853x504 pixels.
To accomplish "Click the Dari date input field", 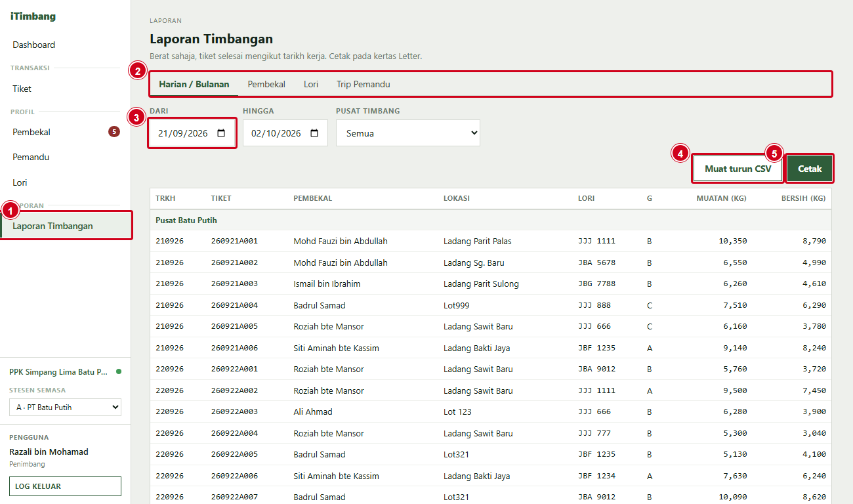I will pyautogui.click(x=192, y=133).
